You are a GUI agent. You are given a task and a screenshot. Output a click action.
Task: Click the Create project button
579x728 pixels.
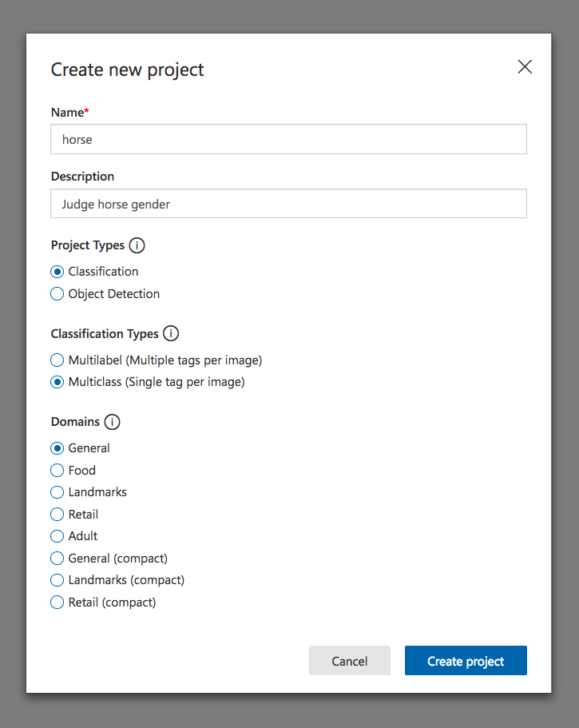[466, 660]
